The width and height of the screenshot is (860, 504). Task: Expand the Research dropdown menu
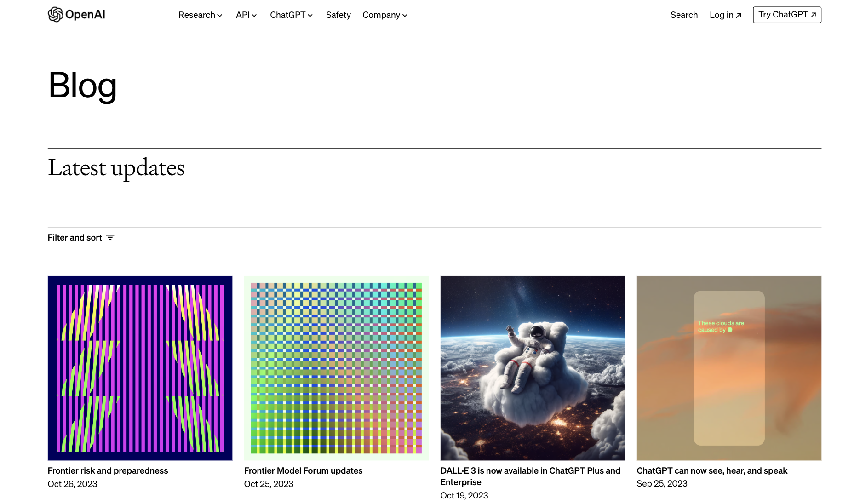point(200,15)
